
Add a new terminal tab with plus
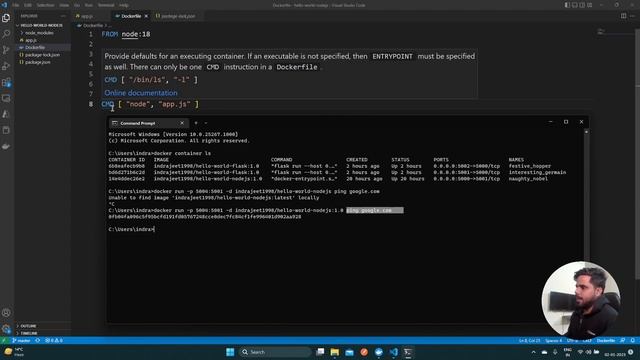point(196,123)
